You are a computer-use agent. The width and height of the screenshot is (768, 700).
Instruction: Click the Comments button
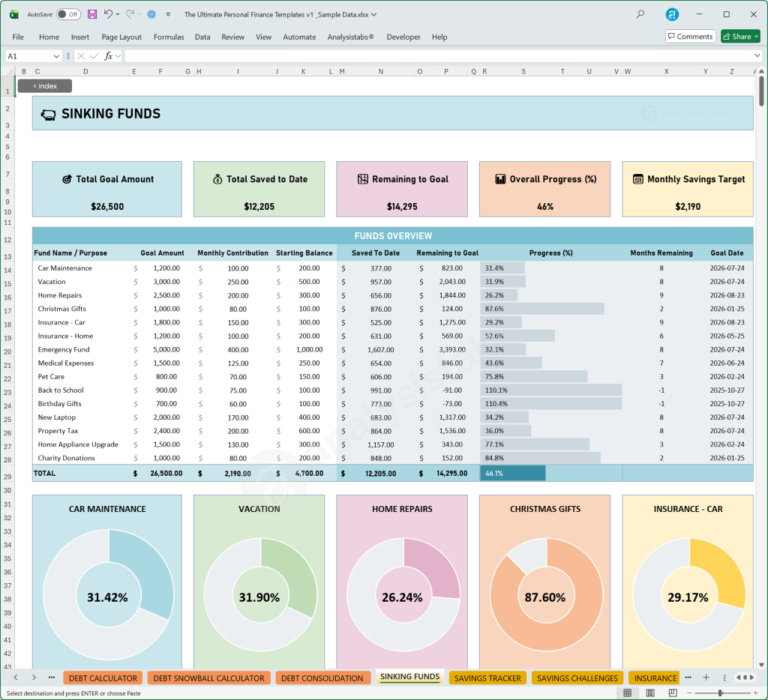pos(689,36)
